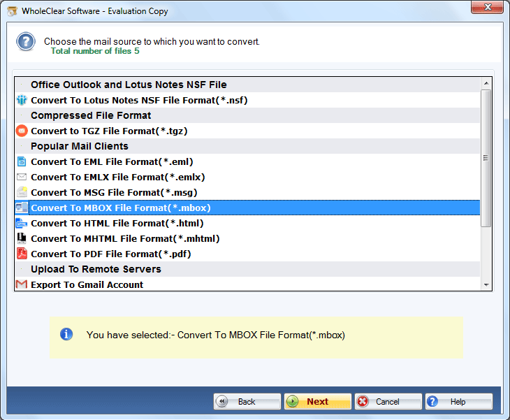This screenshot has width=510, height=420.
Task: Click the MSG file format icon
Action: coord(22,192)
